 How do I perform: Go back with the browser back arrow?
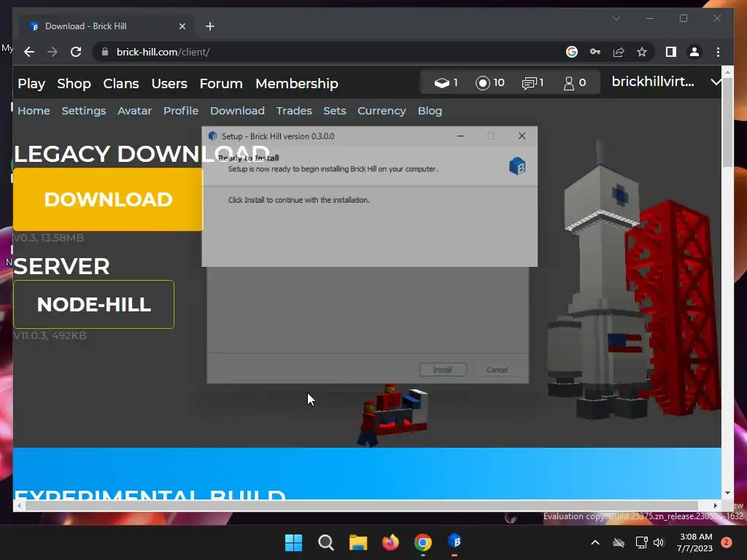[29, 52]
